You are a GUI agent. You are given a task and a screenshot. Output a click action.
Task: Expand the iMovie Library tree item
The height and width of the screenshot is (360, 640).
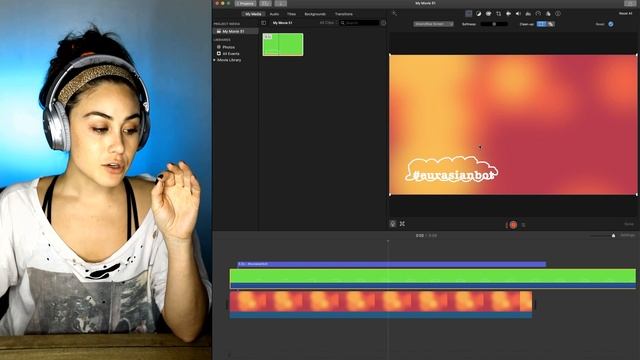tap(215, 60)
